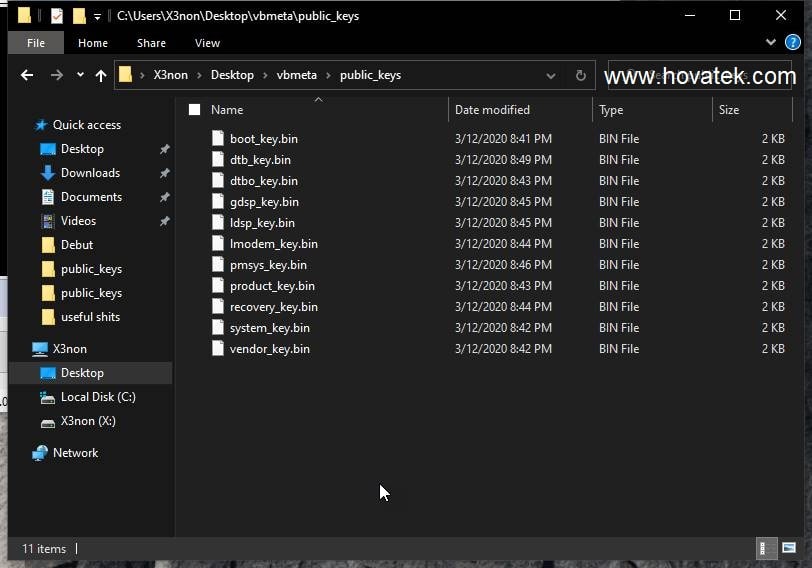Open the View ribbon tab

(x=207, y=43)
